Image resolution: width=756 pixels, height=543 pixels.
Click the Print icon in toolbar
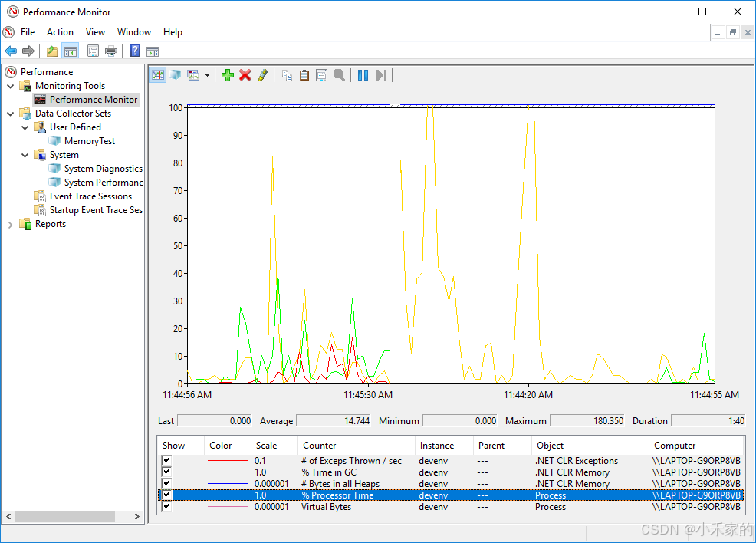pos(111,51)
